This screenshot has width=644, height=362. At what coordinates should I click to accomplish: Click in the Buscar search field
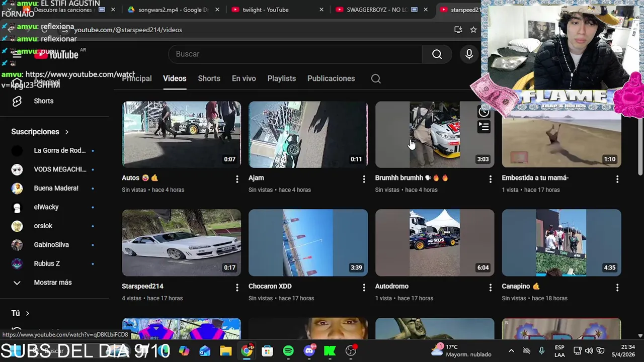tap(295, 54)
